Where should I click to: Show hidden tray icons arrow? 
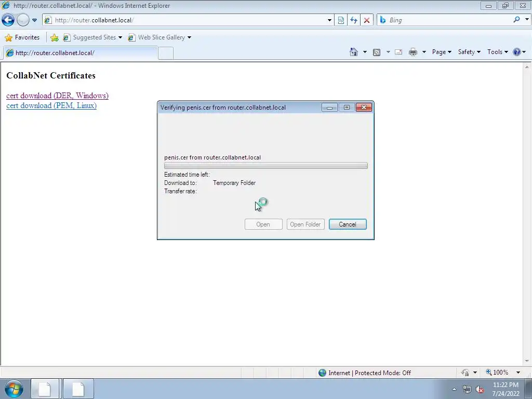[x=454, y=389]
